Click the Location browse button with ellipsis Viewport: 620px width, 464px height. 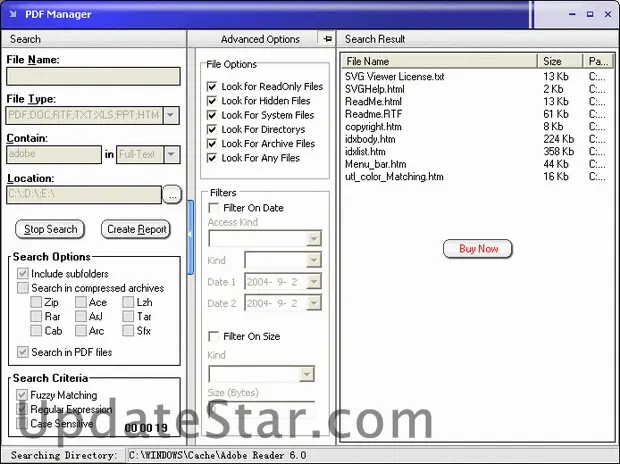(171, 194)
